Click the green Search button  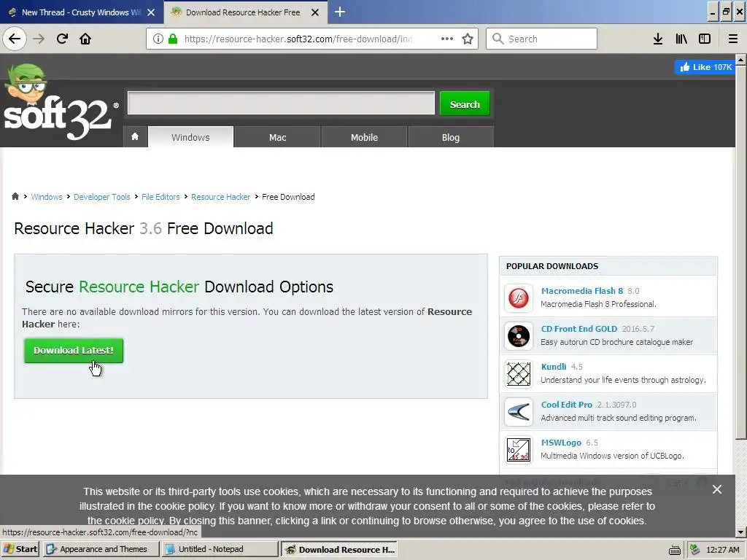click(x=465, y=104)
